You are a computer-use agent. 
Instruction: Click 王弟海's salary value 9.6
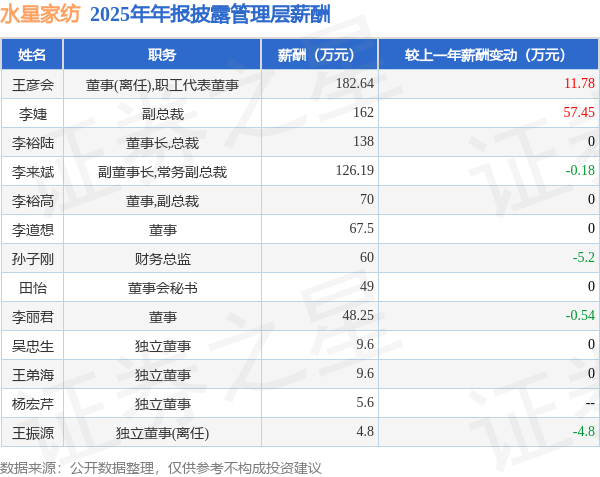tap(365, 373)
